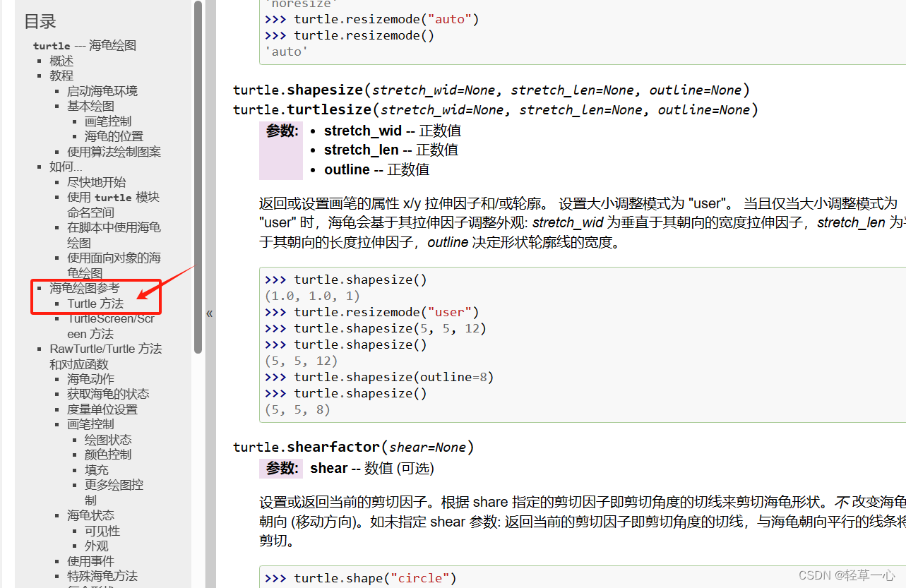
Task: Open 颜色控制 link
Action: click(108, 455)
